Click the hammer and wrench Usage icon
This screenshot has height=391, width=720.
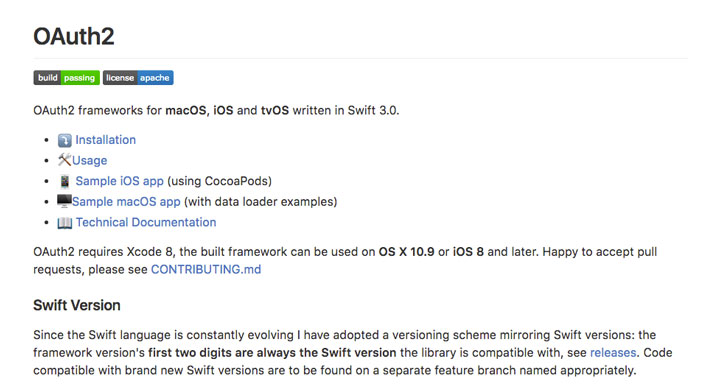[64, 160]
